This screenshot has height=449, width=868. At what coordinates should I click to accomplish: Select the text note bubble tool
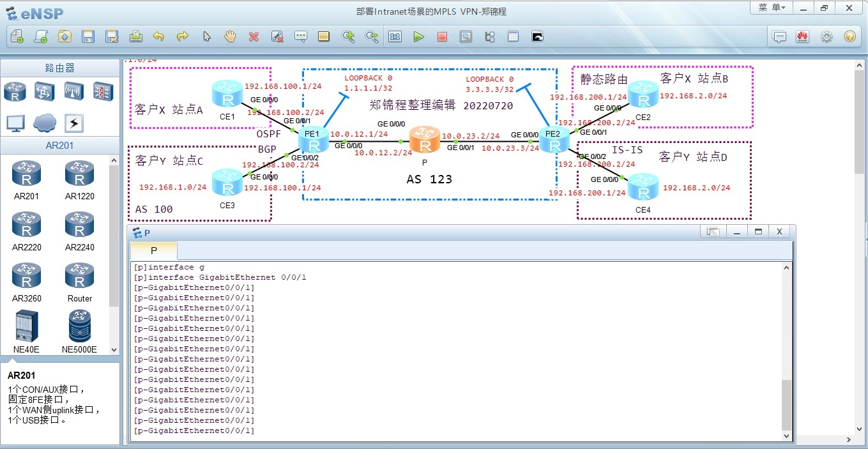pyautogui.click(x=301, y=37)
